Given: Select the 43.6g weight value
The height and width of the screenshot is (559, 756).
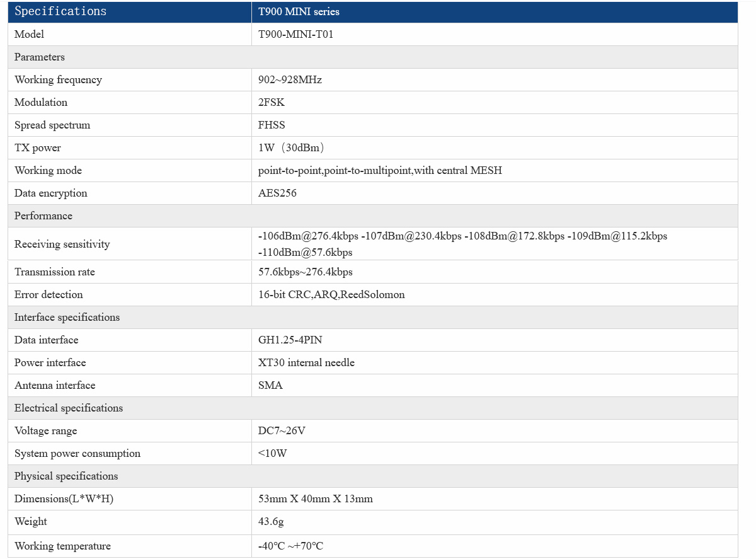Looking at the screenshot, I should [272, 522].
